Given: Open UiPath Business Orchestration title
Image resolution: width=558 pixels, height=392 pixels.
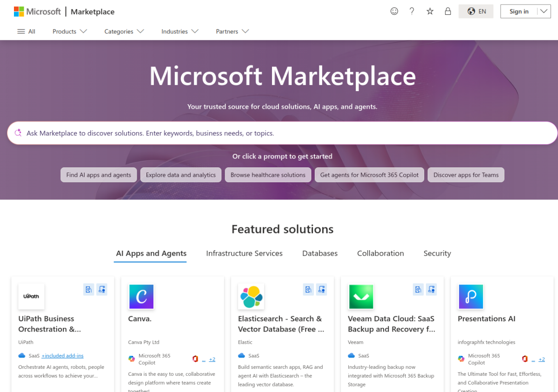Looking at the screenshot, I should 49,324.
